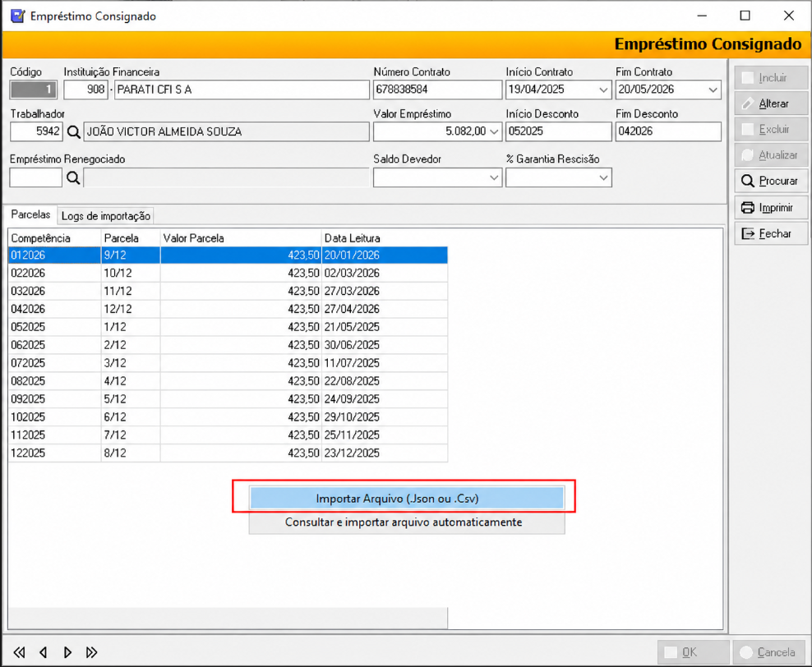This screenshot has height=667, width=812.
Task: Click the OK button
Action: 693,652
